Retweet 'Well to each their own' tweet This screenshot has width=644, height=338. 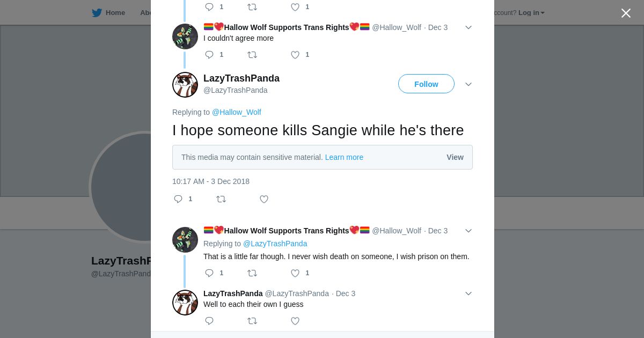point(252,321)
